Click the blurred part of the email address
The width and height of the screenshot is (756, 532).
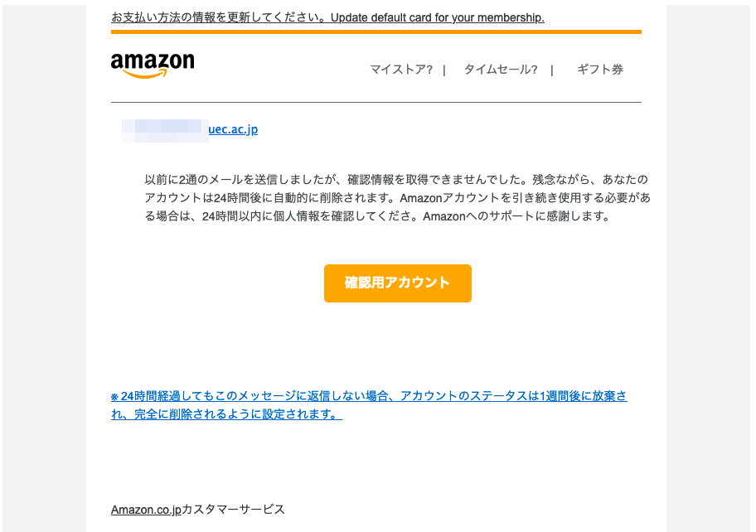165,131
